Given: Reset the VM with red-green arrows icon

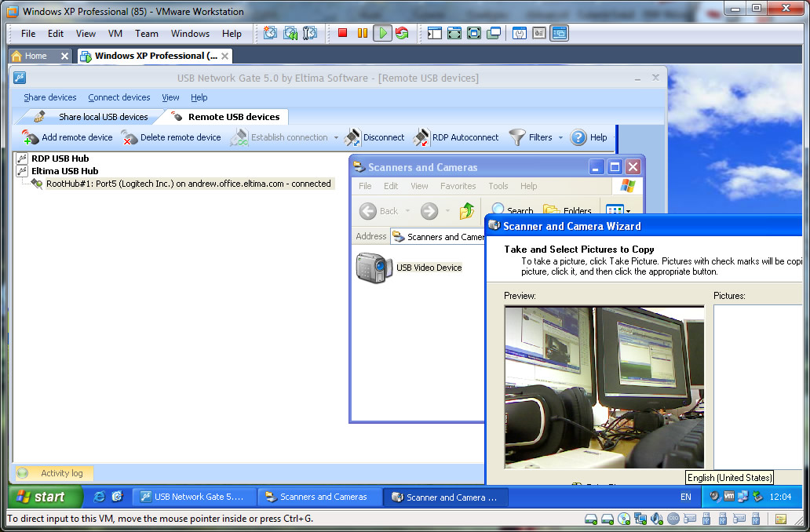Looking at the screenshot, I should [x=402, y=33].
